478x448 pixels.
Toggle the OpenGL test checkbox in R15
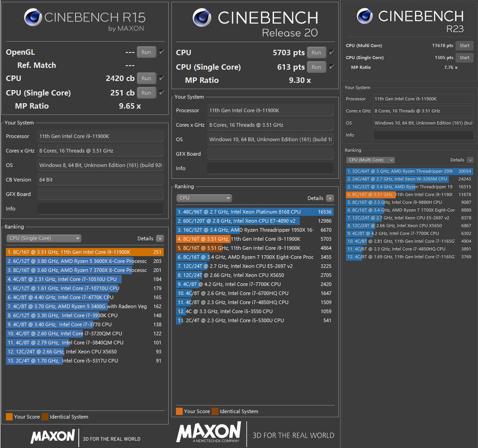tap(161, 52)
